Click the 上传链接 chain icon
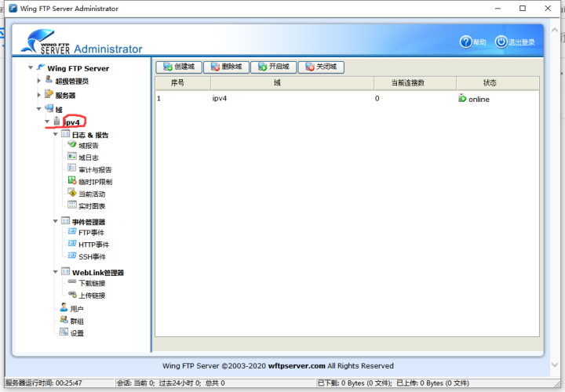Viewport: 565px width, 392px height. click(72, 294)
